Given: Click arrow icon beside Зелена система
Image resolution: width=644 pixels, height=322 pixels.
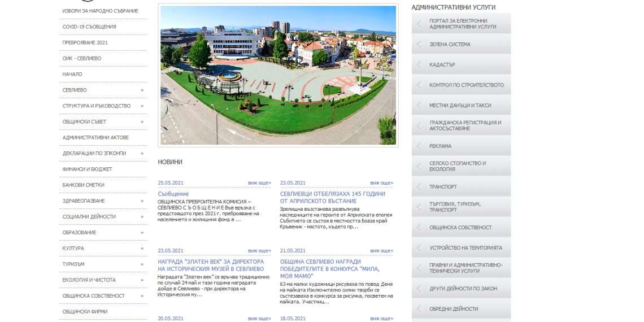Looking at the screenshot, I should [x=419, y=45].
